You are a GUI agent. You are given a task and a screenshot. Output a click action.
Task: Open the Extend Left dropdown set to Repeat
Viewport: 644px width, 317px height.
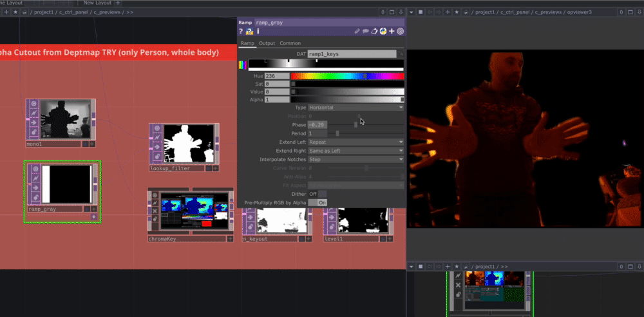point(356,142)
